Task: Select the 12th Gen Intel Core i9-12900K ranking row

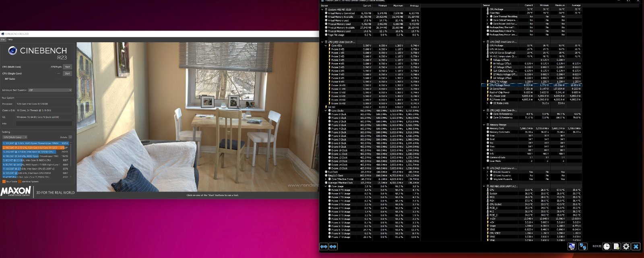Action: coord(36,147)
